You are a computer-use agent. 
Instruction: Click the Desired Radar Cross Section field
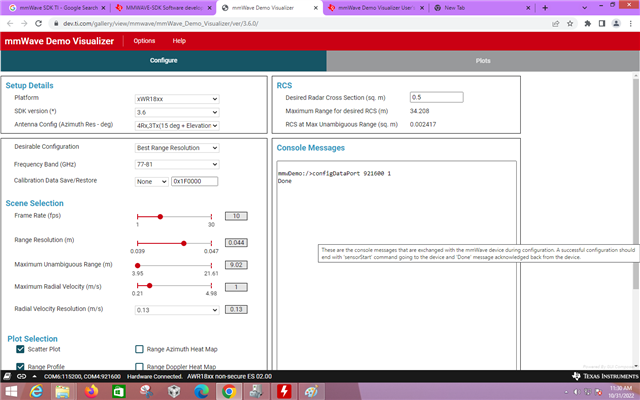[x=436, y=97]
